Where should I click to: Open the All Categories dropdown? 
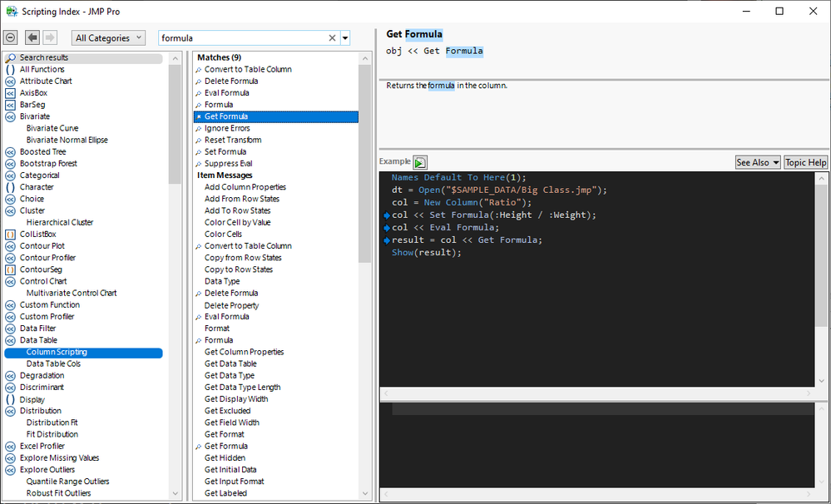pyautogui.click(x=109, y=38)
